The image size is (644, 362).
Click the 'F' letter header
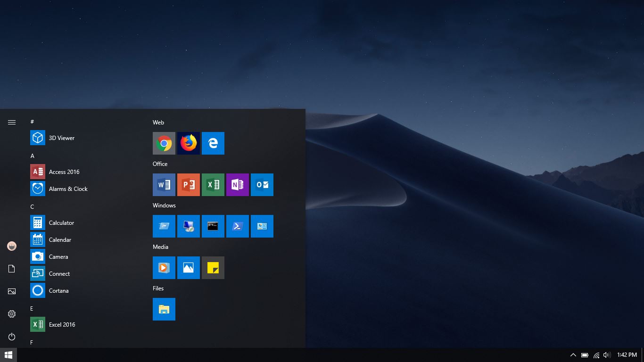pos(32,343)
